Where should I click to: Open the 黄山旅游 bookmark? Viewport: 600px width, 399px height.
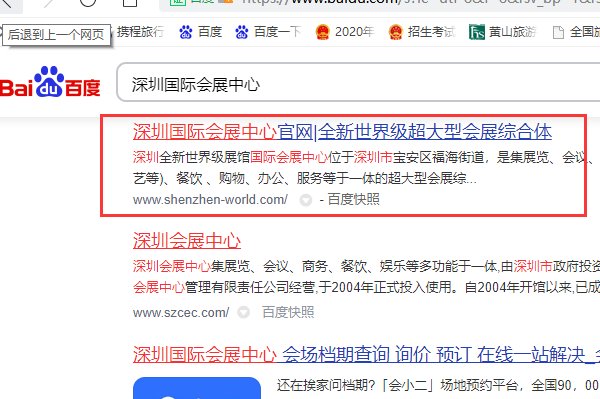[x=502, y=32]
